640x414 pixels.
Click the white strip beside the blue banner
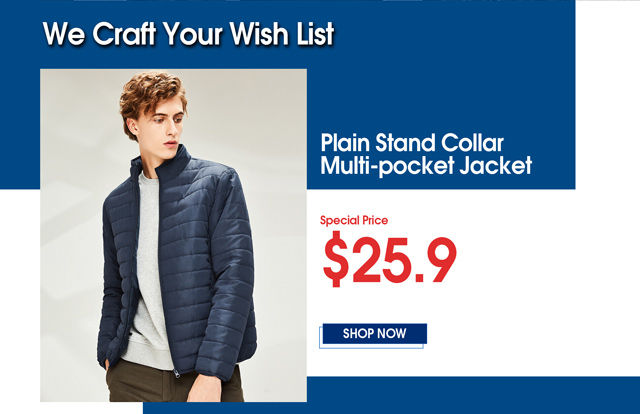click(x=608, y=94)
